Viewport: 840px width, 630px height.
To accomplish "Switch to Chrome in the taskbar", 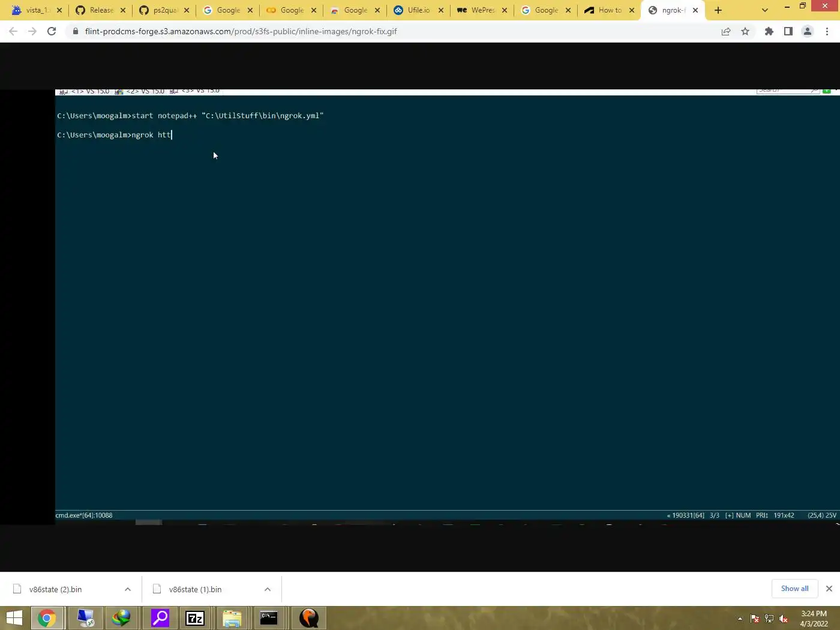I will pos(47,618).
